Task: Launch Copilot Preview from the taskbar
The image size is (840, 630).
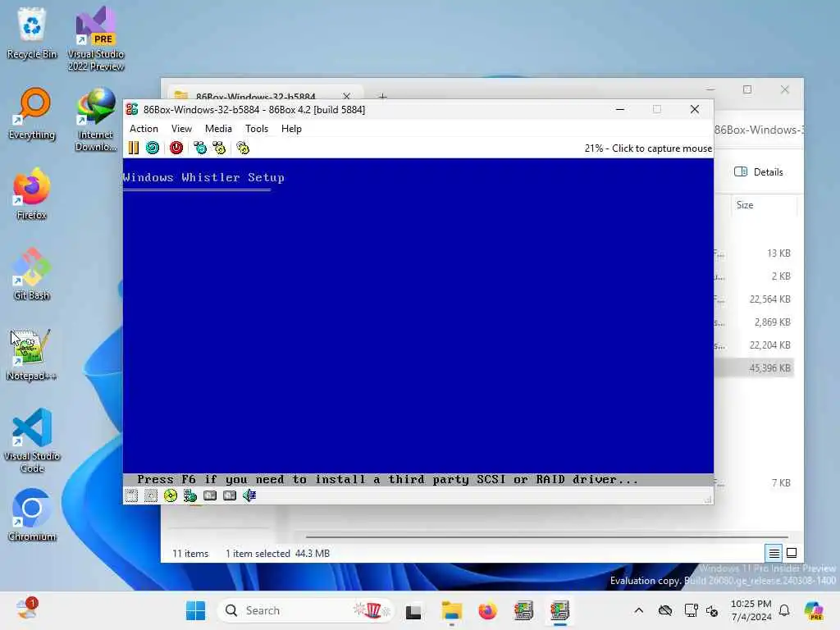Action: coord(815,610)
